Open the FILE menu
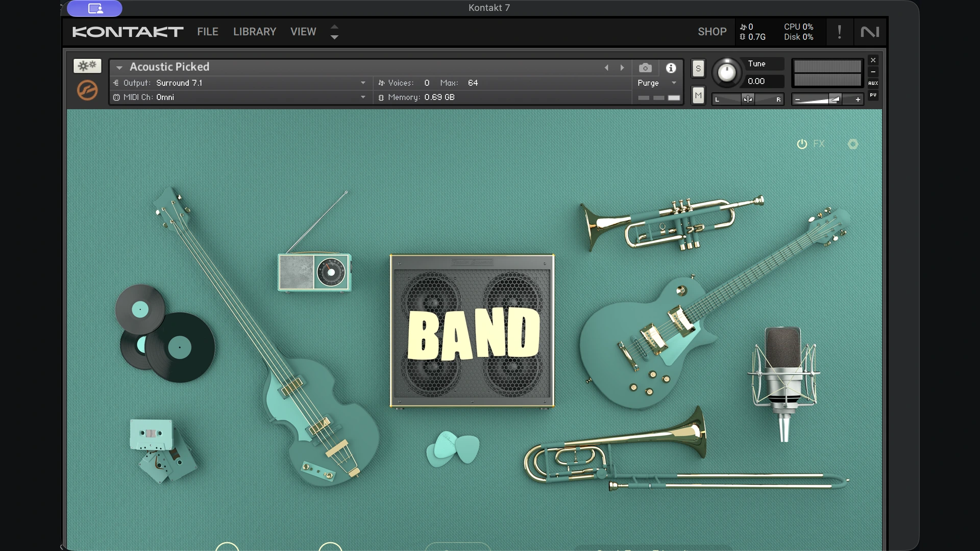This screenshot has width=980, height=551. click(208, 32)
